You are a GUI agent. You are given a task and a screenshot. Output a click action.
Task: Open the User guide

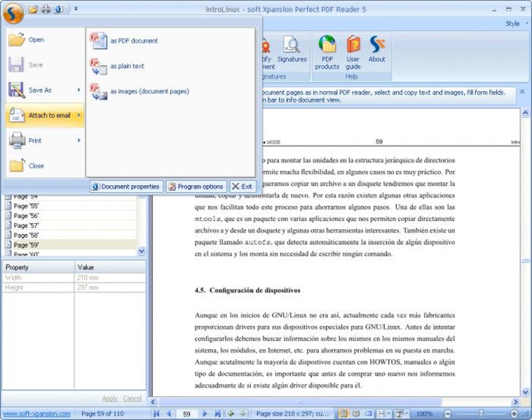(x=353, y=53)
